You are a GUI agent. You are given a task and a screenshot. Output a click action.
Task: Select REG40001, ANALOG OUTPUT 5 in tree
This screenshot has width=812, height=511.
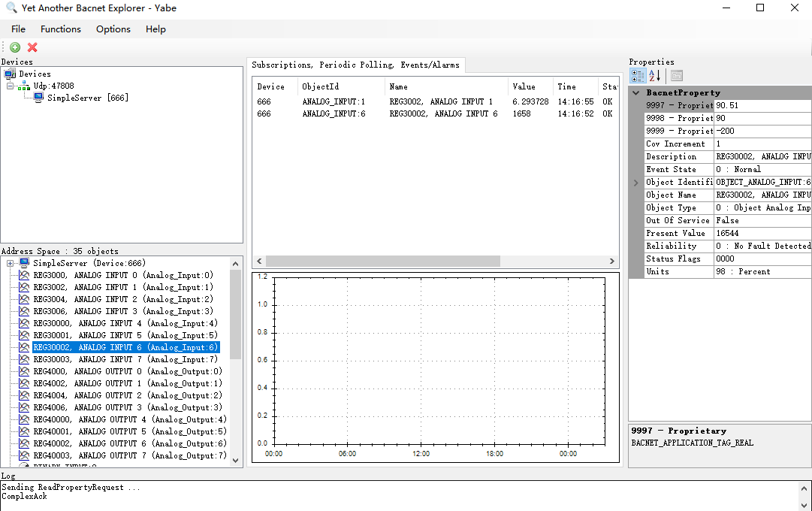(x=130, y=431)
